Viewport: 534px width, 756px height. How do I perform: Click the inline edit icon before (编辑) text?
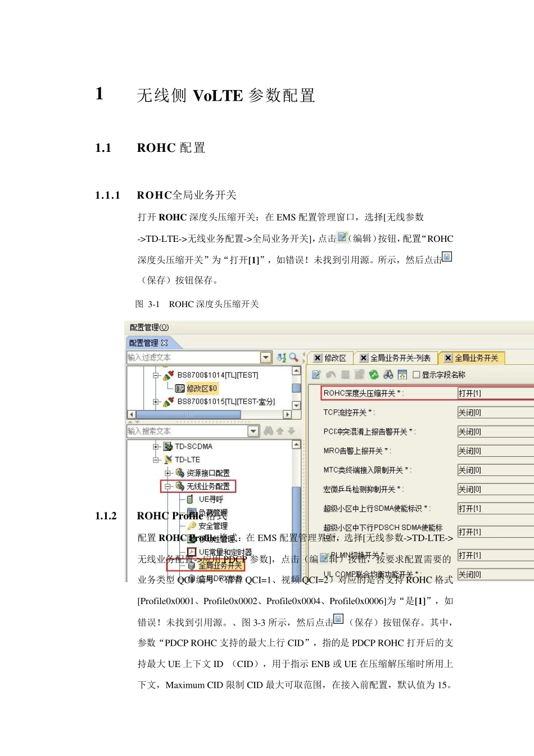pyautogui.click(x=343, y=237)
